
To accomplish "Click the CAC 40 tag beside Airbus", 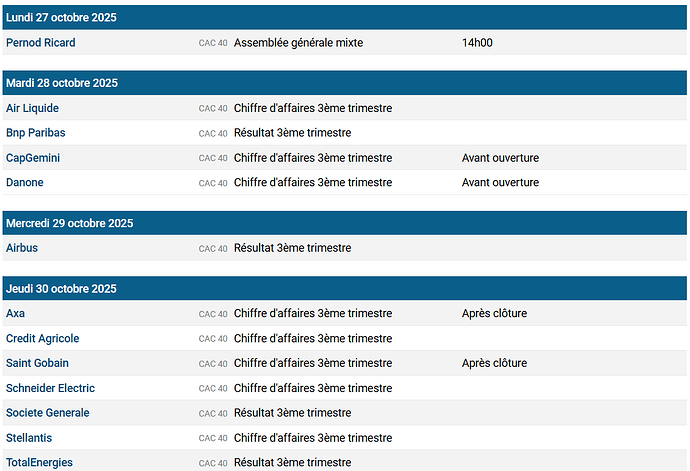I will pyautogui.click(x=213, y=249).
